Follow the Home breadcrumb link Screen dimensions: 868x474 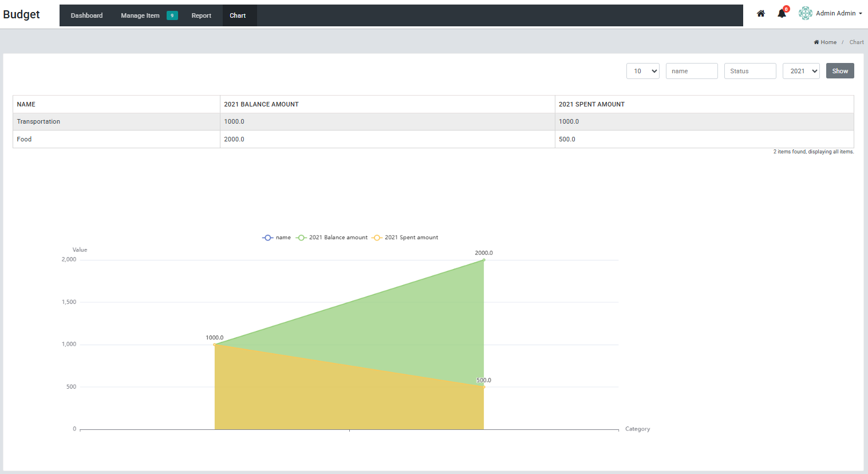click(x=828, y=42)
